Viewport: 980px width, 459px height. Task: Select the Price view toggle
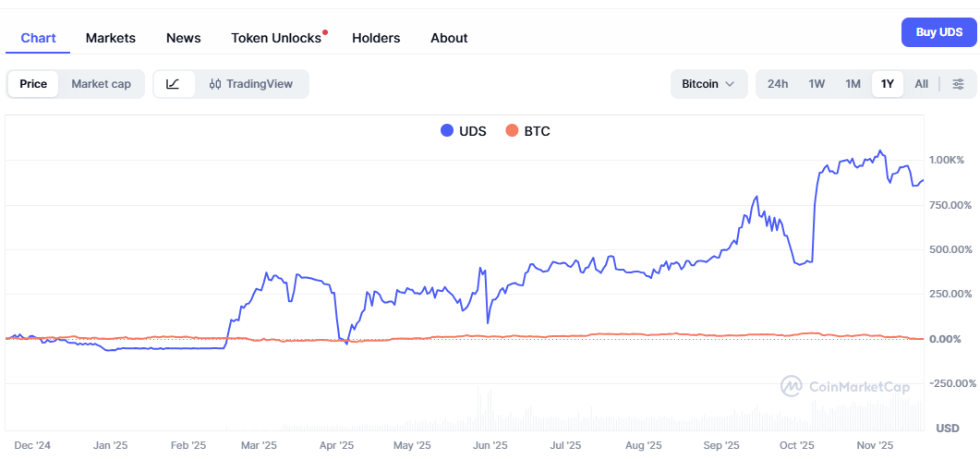33,84
